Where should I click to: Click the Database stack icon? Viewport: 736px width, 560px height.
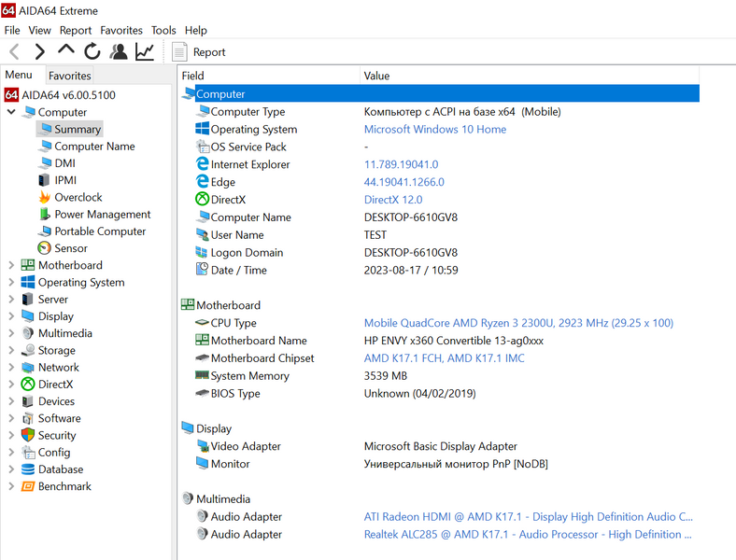click(x=28, y=469)
